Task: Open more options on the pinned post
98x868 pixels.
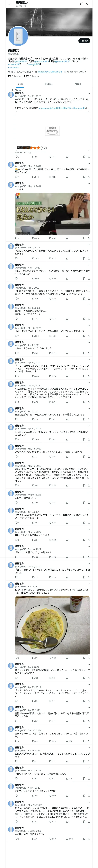Action: tap(89, 93)
